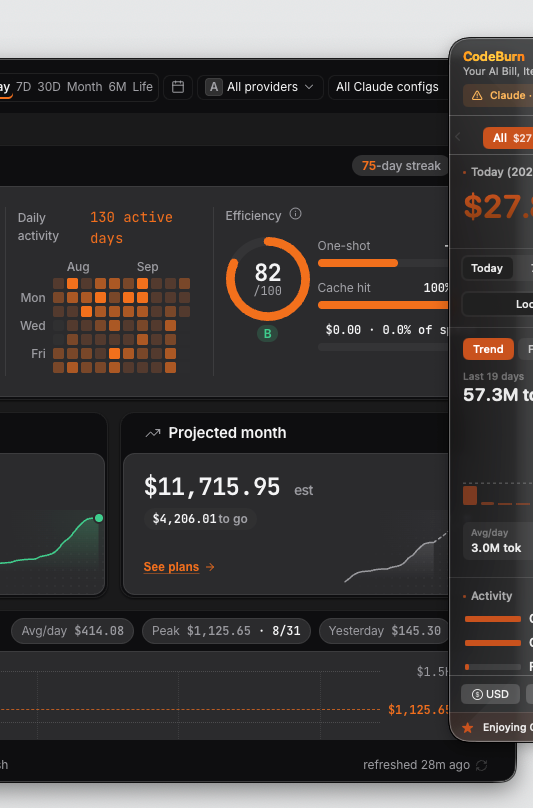Click the warning icon on Claude badge
The image size is (533, 808).
[477, 95]
